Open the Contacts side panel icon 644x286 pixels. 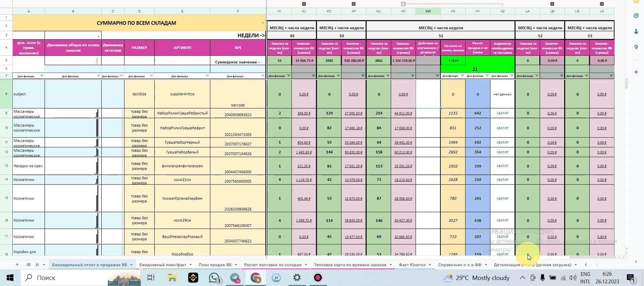(636, 31)
